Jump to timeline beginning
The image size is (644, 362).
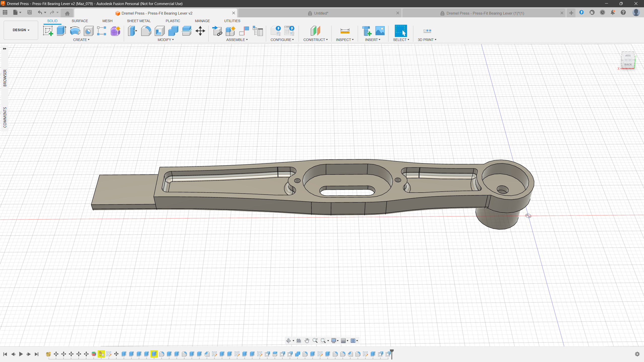(5, 354)
